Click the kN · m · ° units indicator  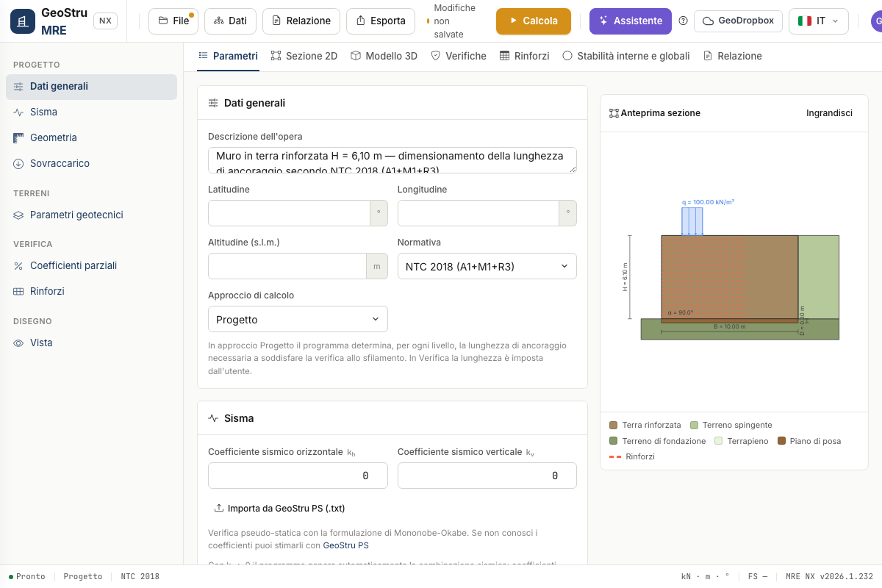click(x=706, y=577)
